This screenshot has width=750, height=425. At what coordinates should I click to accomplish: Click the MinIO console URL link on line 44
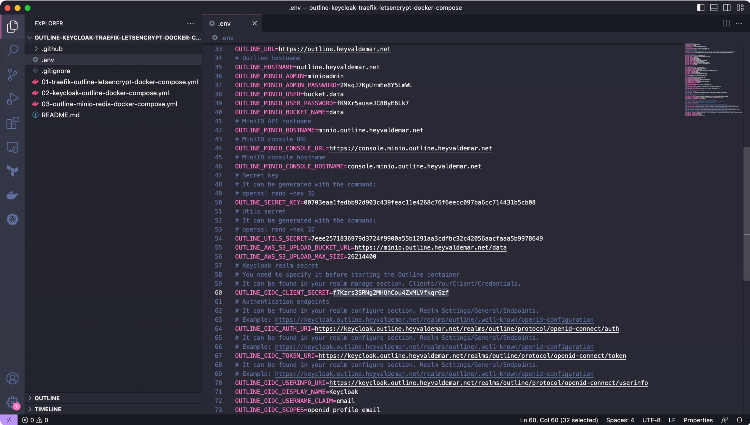[410, 148]
